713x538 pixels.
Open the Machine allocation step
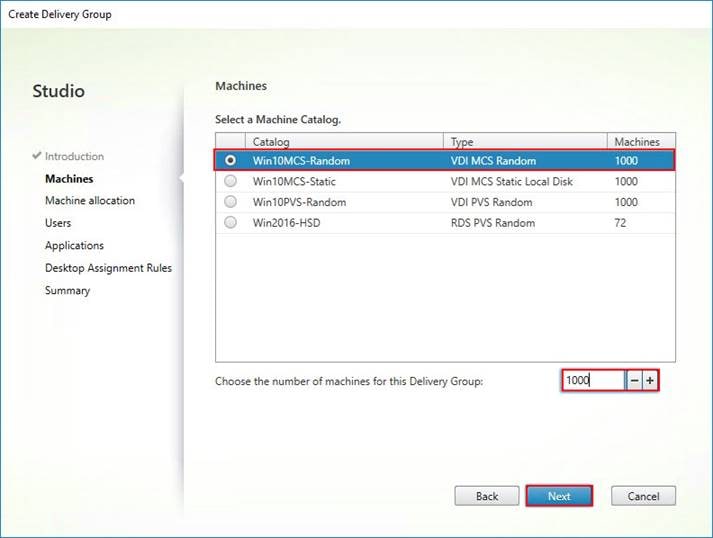90,201
